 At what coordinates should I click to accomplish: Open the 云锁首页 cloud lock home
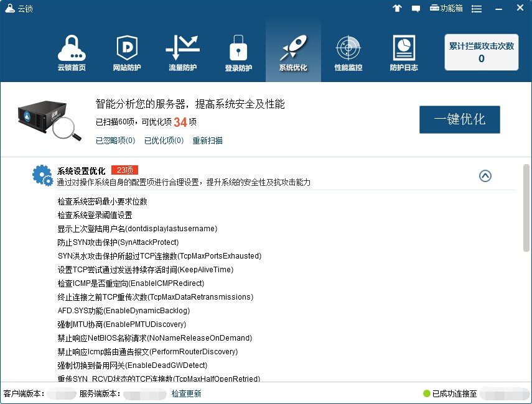tap(72, 53)
